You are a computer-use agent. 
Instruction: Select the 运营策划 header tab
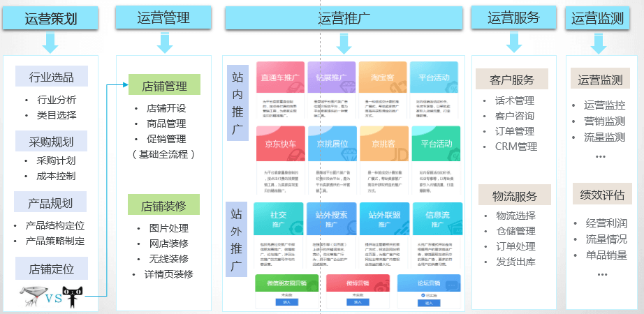(50, 19)
